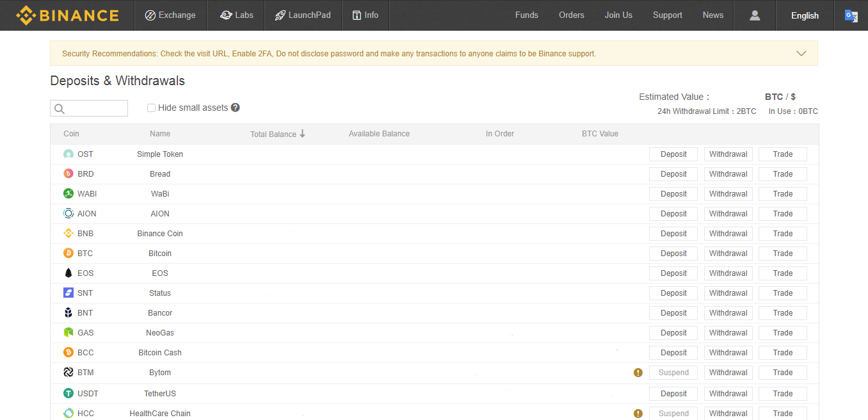Viewport: 868px width, 420px height.
Task: Open the user account icon
Action: pyautogui.click(x=755, y=15)
